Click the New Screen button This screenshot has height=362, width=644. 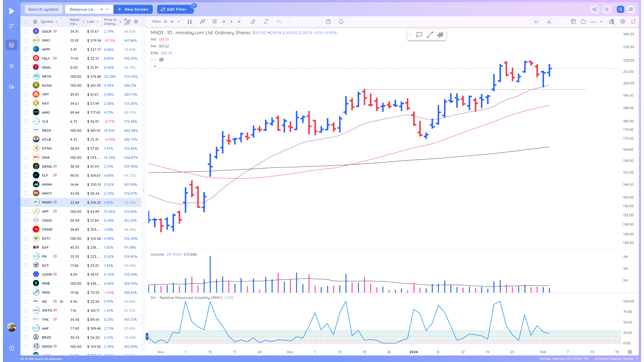pyautogui.click(x=133, y=9)
